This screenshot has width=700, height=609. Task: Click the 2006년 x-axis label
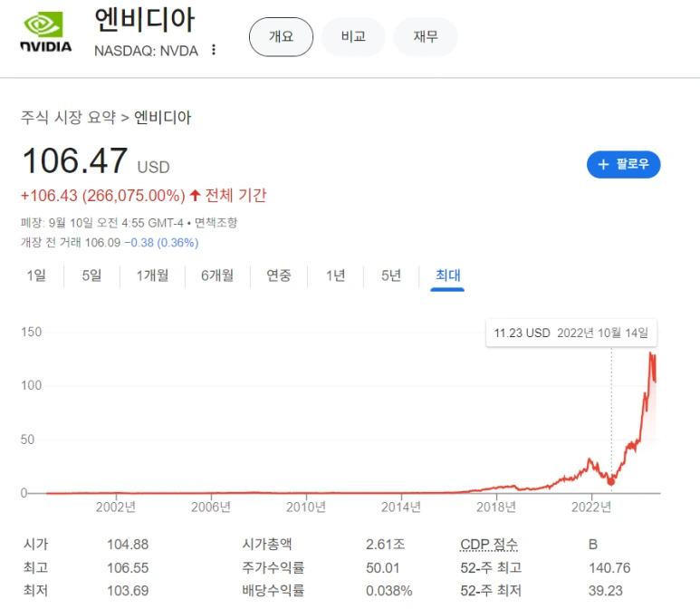point(211,507)
